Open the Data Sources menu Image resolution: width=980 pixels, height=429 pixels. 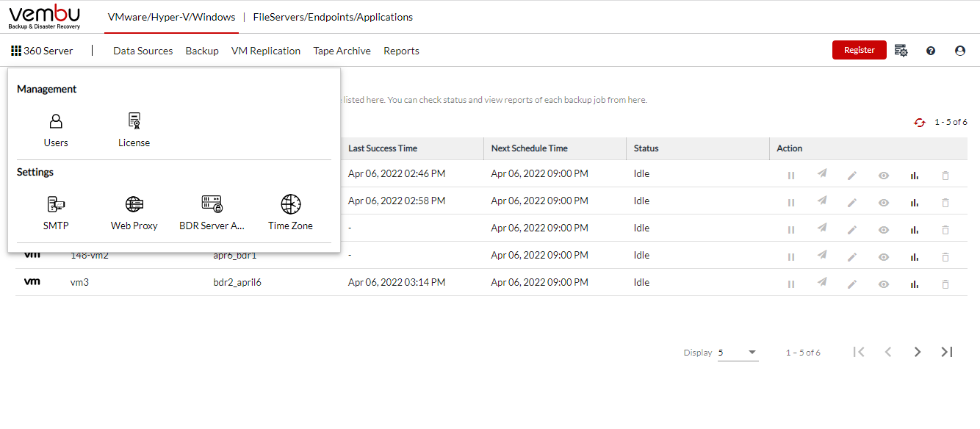click(x=143, y=51)
